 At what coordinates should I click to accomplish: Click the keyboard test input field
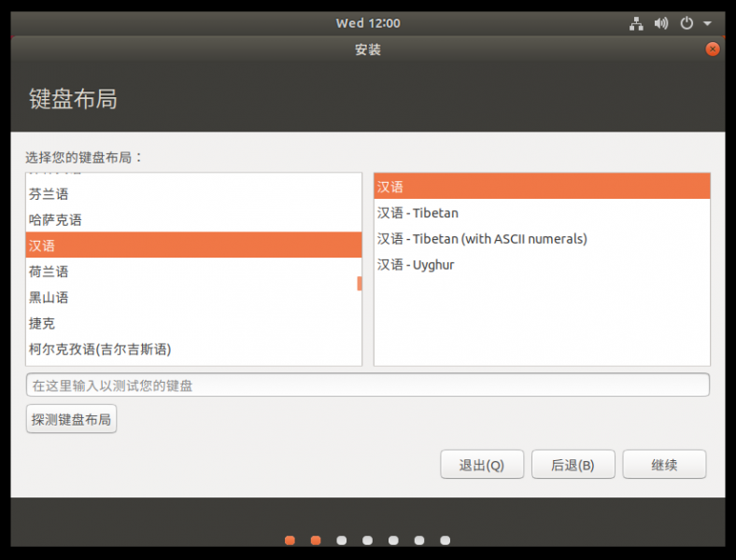pos(368,385)
